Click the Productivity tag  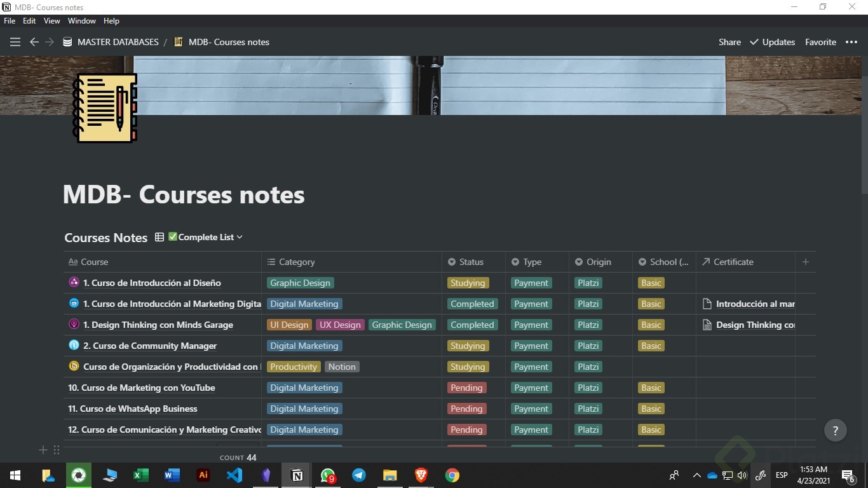tap(294, 367)
